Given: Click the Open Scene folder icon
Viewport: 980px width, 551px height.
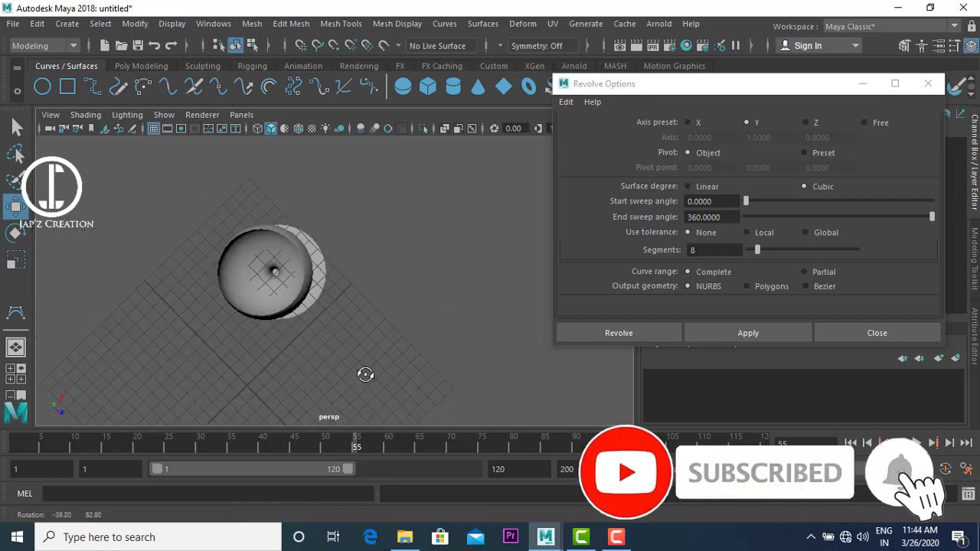Looking at the screenshot, I should [x=121, y=46].
